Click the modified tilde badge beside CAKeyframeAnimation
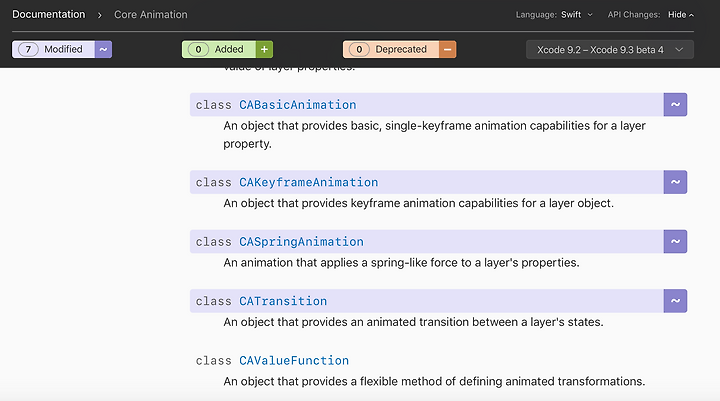This screenshot has height=401, width=720. (675, 182)
